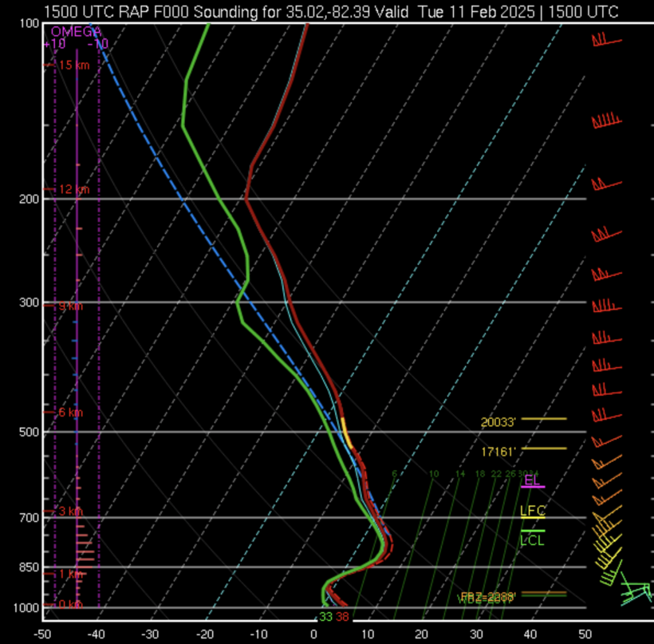This screenshot has width=654, height=644.
Task: Select the green mixing ratio label 6
Action: pos(394,474)
